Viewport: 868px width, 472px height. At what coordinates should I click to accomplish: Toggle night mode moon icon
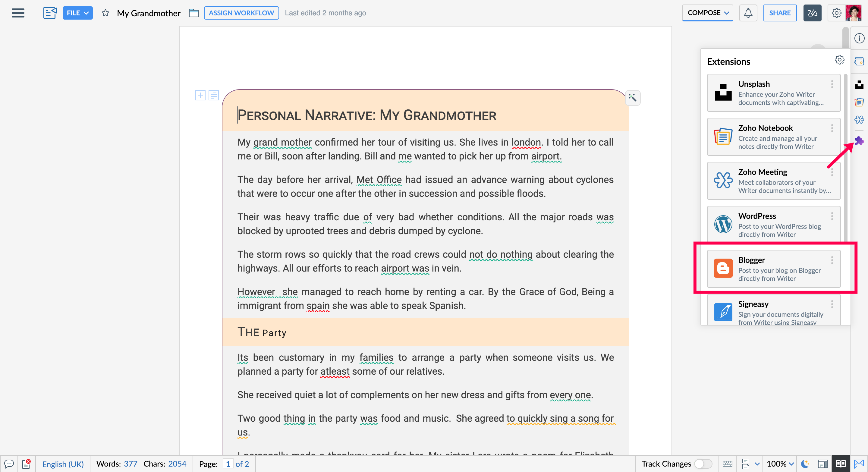(x=805, y=464)
